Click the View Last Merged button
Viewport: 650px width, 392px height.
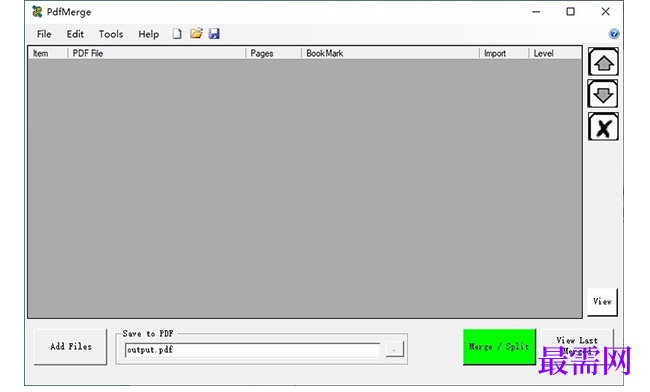point(577,346)
